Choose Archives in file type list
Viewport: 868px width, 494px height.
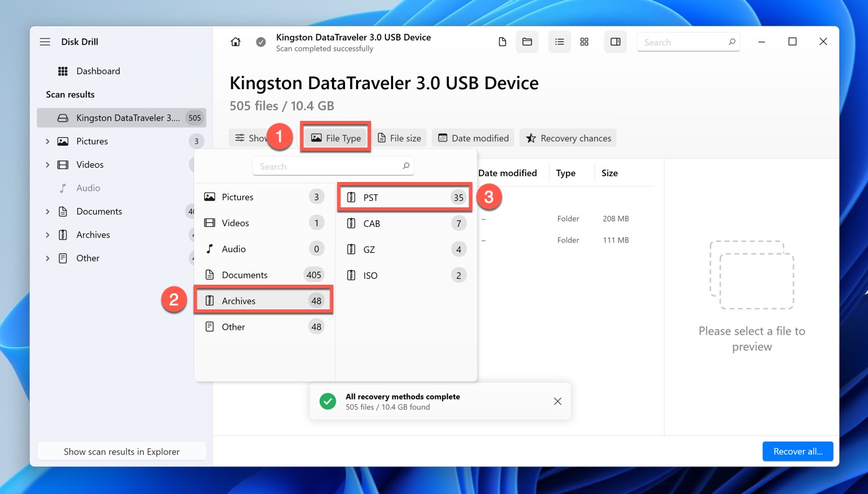point(264,301)
